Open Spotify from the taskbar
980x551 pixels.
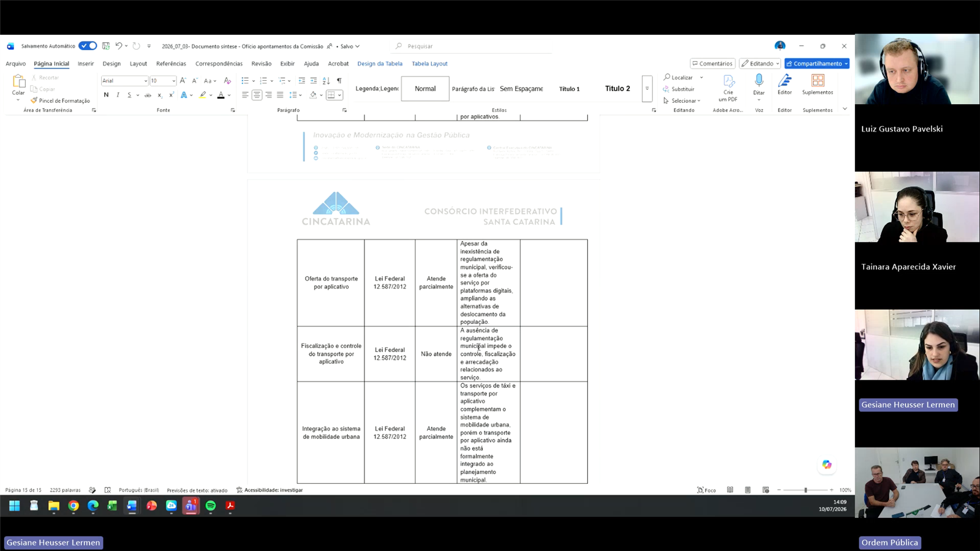tap(211, 506)
